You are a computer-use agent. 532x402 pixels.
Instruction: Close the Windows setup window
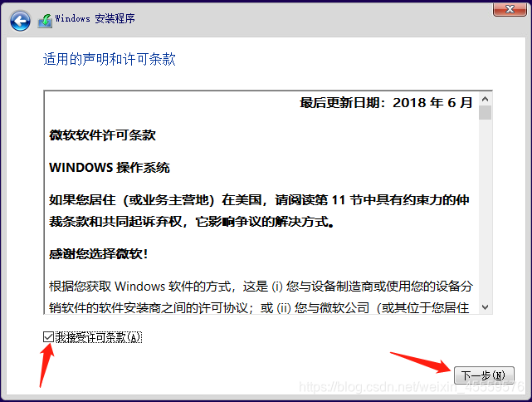coord(510,9)
